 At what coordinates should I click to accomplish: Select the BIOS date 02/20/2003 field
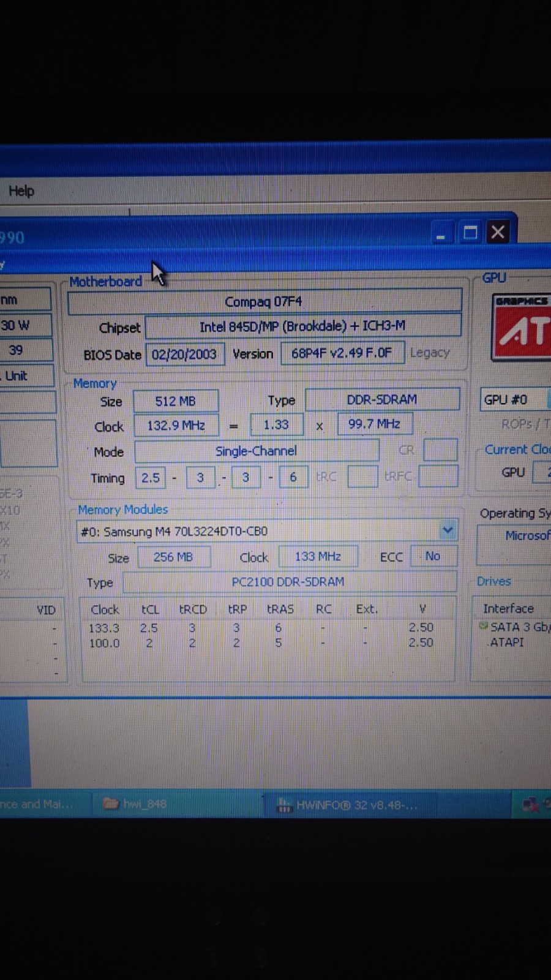point(184,354)
